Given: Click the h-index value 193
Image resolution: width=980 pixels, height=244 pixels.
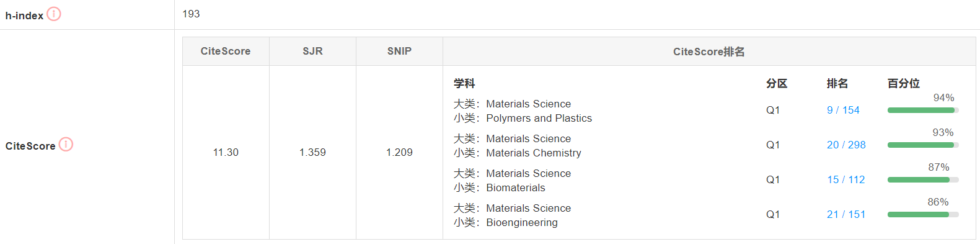Looking at the screenshot, I should pyautogui.click(x=191, y=14).
